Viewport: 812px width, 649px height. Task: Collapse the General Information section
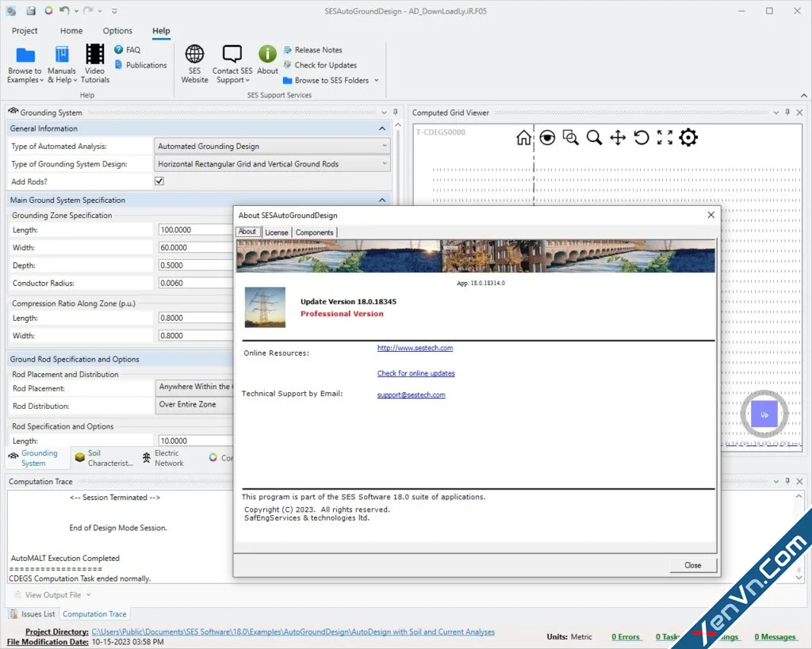[382, 128]
